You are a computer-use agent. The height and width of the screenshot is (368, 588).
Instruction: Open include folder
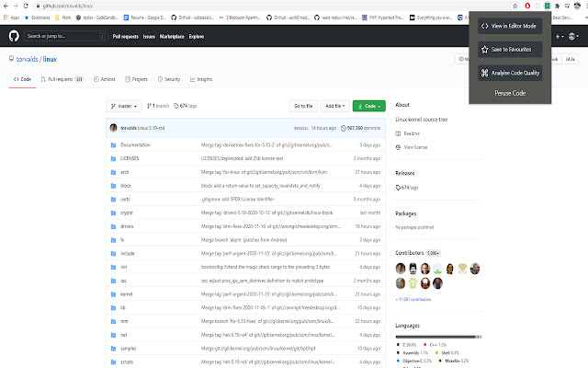(127, 254)
